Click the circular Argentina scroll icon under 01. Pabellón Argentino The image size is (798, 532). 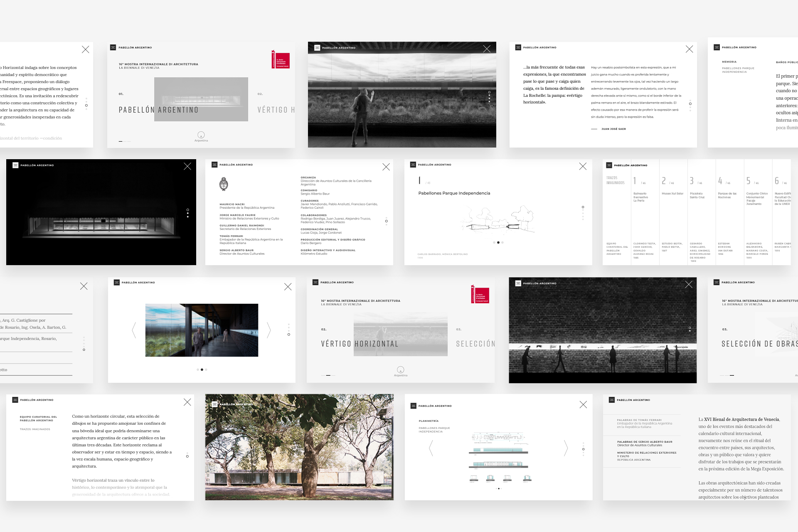point(201,135)
